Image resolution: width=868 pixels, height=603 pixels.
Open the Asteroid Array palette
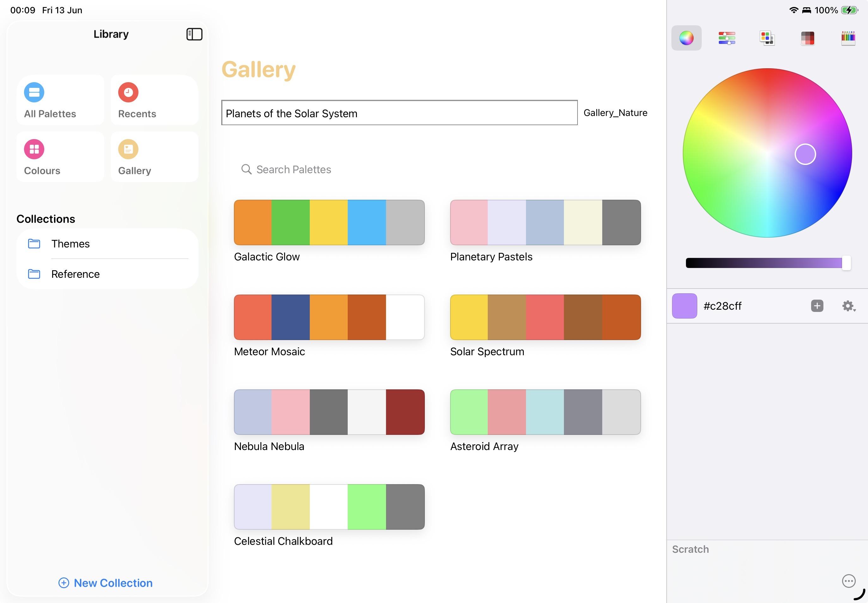[545, 412]
